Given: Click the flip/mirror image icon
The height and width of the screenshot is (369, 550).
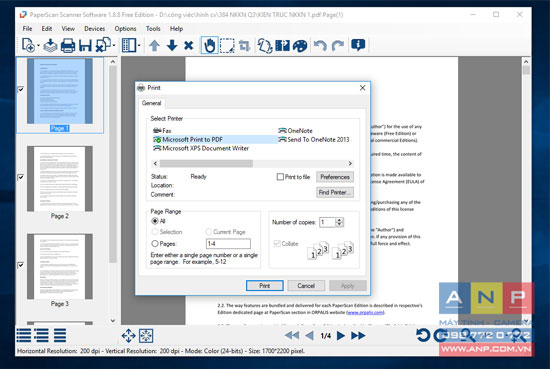Looking at the screenshot, I should 282,46.
